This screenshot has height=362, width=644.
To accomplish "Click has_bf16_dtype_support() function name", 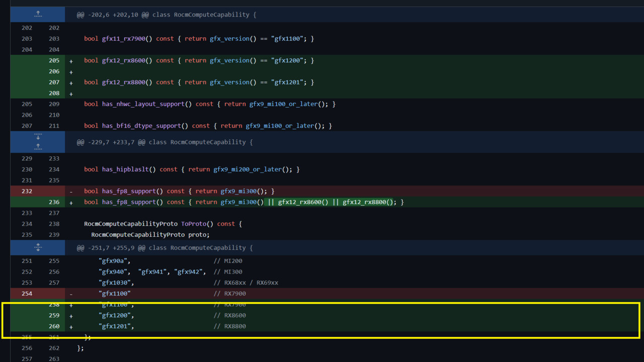I will 145,126.
